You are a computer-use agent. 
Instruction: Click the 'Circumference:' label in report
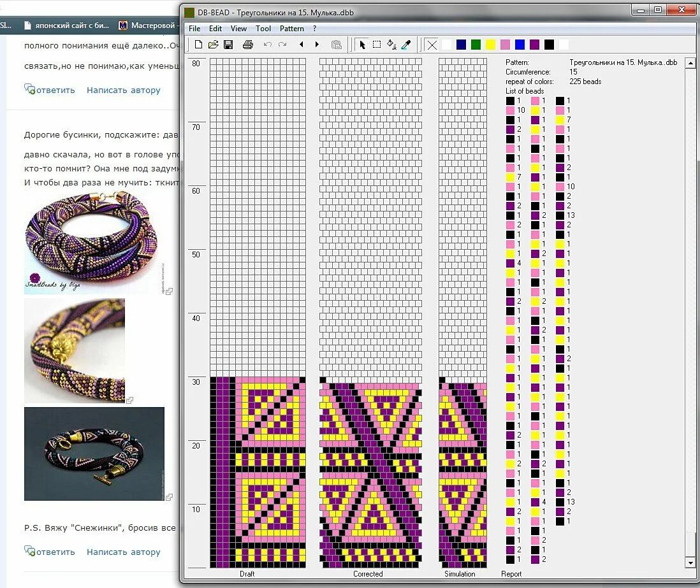[x=528, y=72]
